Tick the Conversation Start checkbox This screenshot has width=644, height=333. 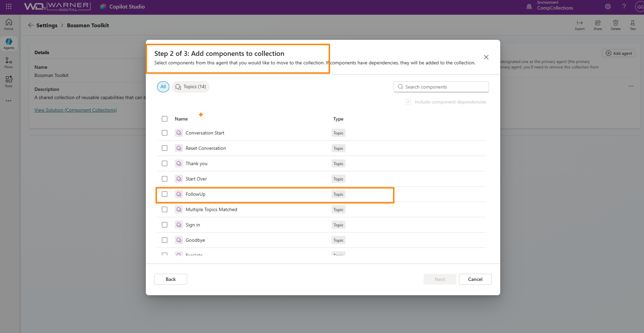pyautogui.click(x=165, y=133)
